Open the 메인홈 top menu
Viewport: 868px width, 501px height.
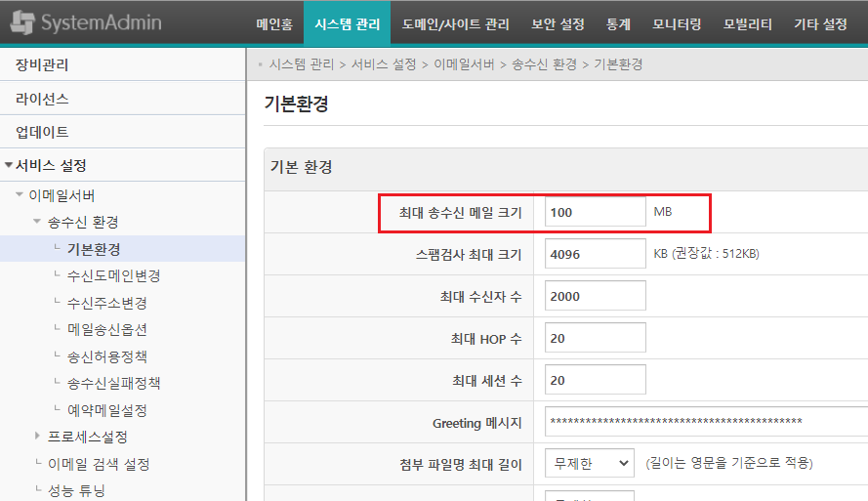pos(273,23)
